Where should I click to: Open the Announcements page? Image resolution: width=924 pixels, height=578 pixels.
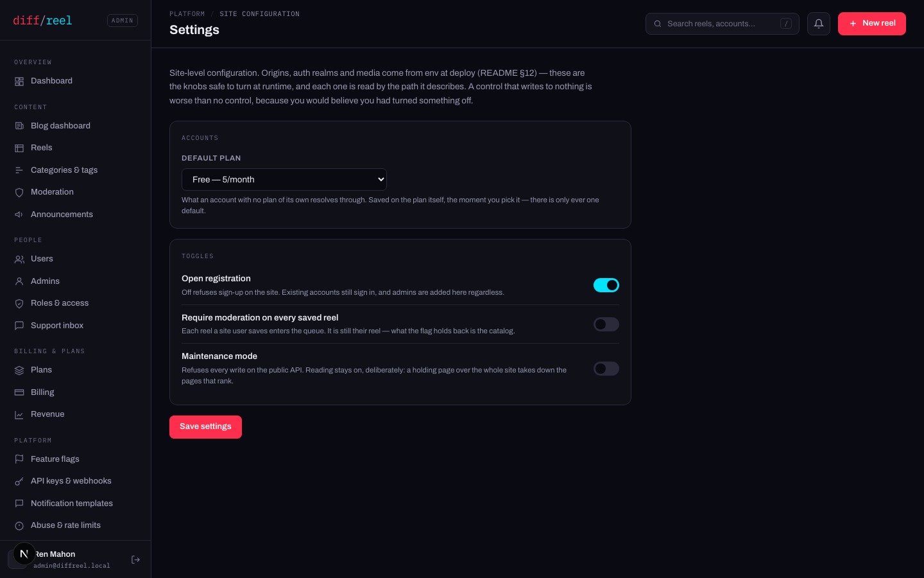[x=76, y=215]
